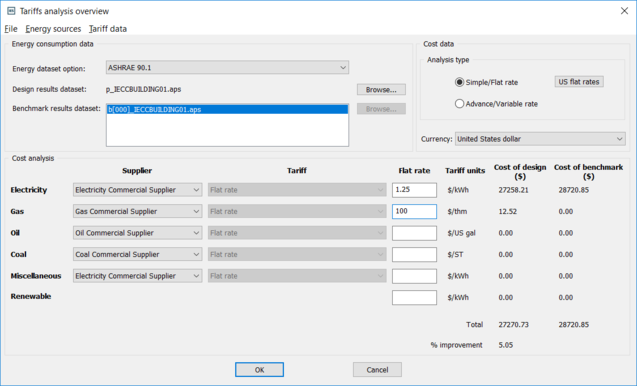Open the Electricity supplier dropdown
637x386 pixels.
(x=138, y=190)
